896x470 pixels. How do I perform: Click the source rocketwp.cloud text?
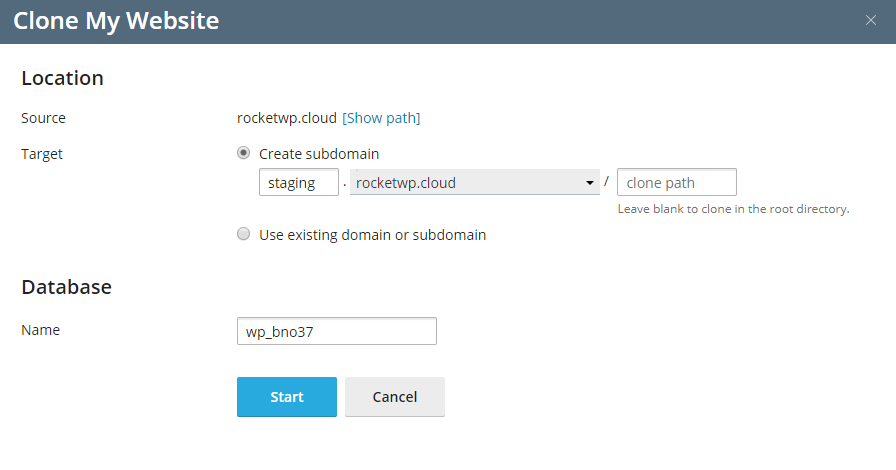point(287,118)
